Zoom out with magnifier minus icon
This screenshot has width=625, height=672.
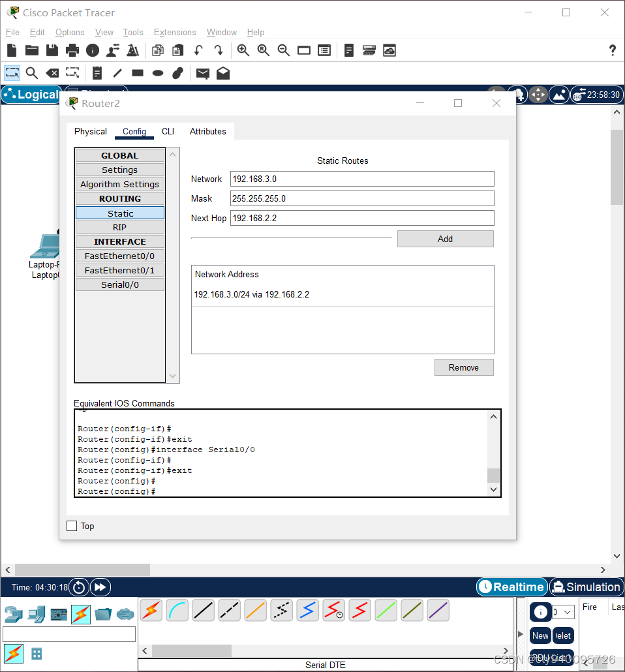(284, 51)
